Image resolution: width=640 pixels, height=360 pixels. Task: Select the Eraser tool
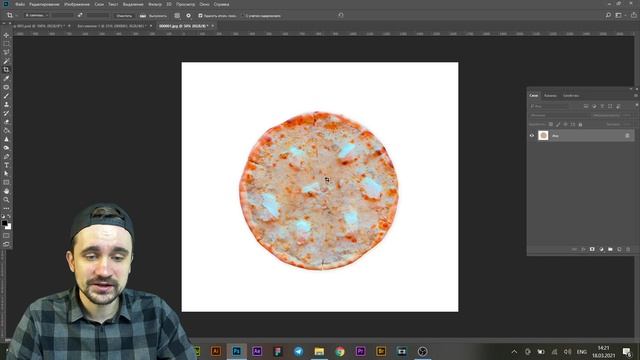point(6,122)
